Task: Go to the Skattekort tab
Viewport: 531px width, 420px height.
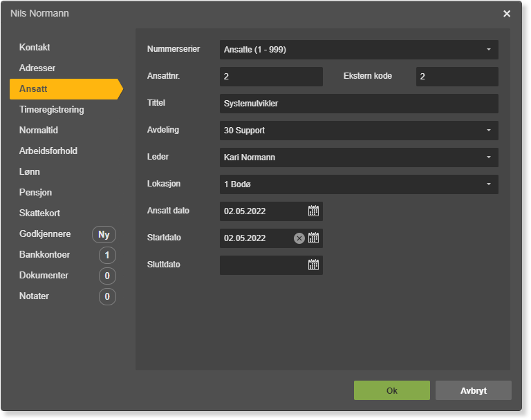Action: point(39,213)
